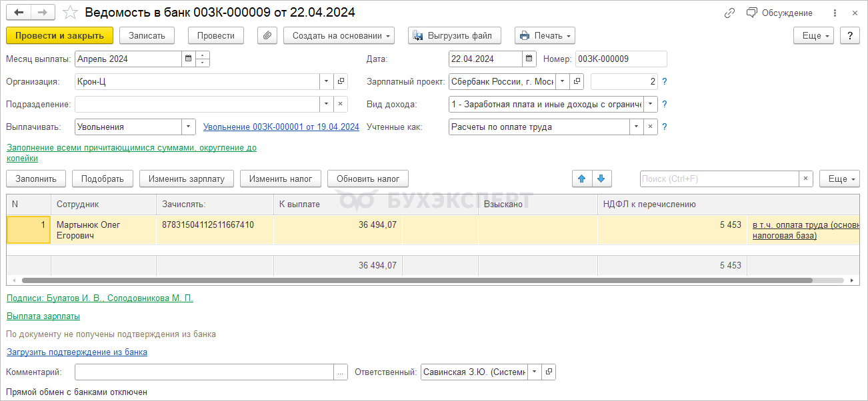The width and height of the screenshot is (868, 401).
Task: Click the Поиск (Ctrl+F) search field
Action: coord(719,179)
